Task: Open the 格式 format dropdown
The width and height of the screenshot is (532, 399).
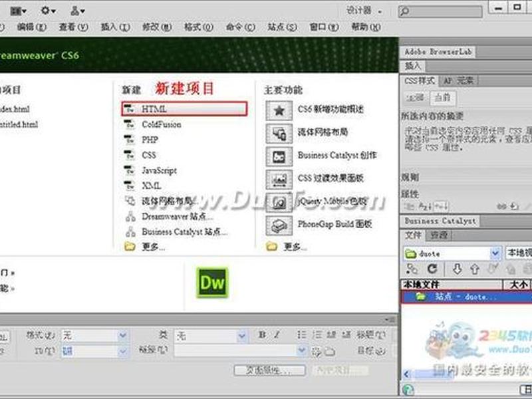Action: [94, 336]
